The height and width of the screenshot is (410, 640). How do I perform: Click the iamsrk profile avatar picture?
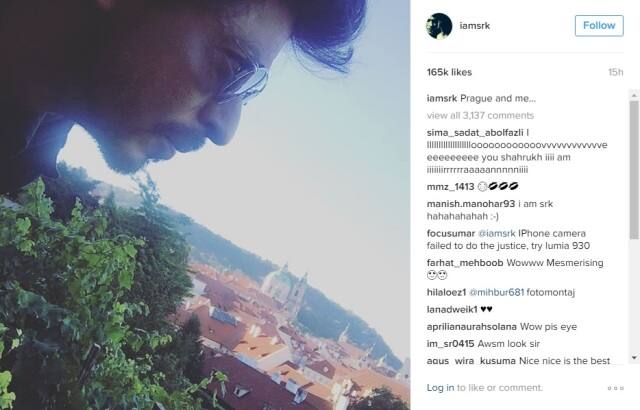tap(439, 26)
